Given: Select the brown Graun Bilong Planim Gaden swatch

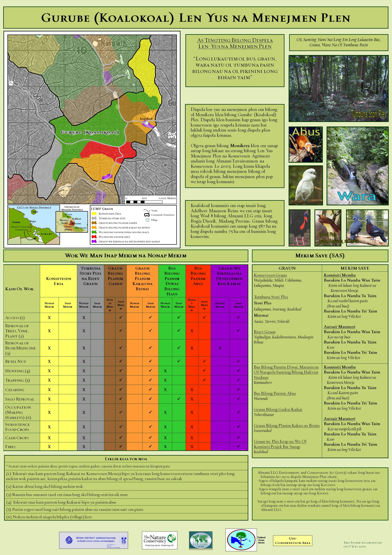Looking at the screenshot, I should click(x=94, y=223).
